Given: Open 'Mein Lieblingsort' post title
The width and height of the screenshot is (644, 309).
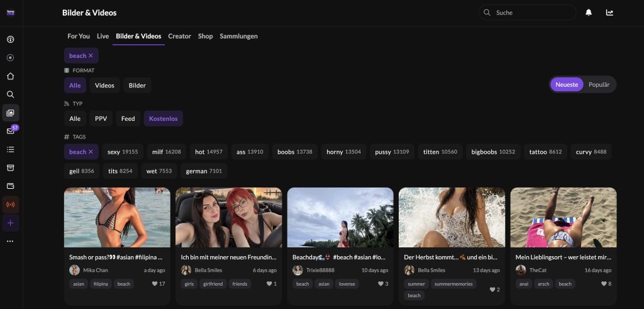Looking at the screenshot, I should 563,257.
